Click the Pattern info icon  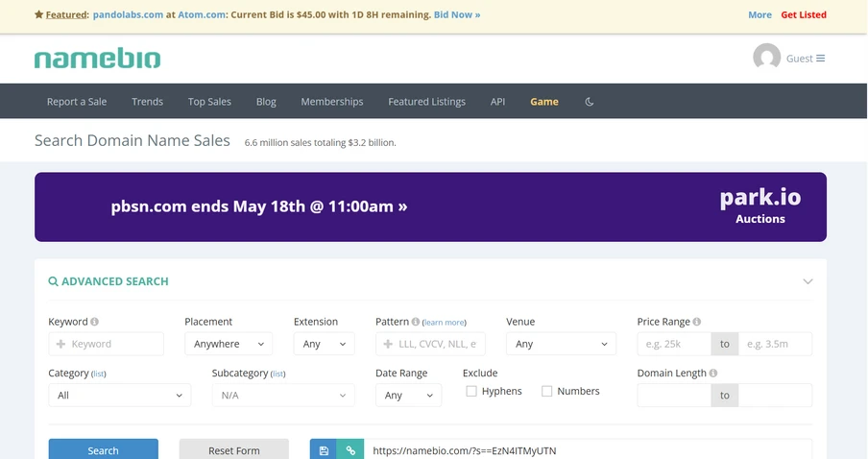pos(416,322)
